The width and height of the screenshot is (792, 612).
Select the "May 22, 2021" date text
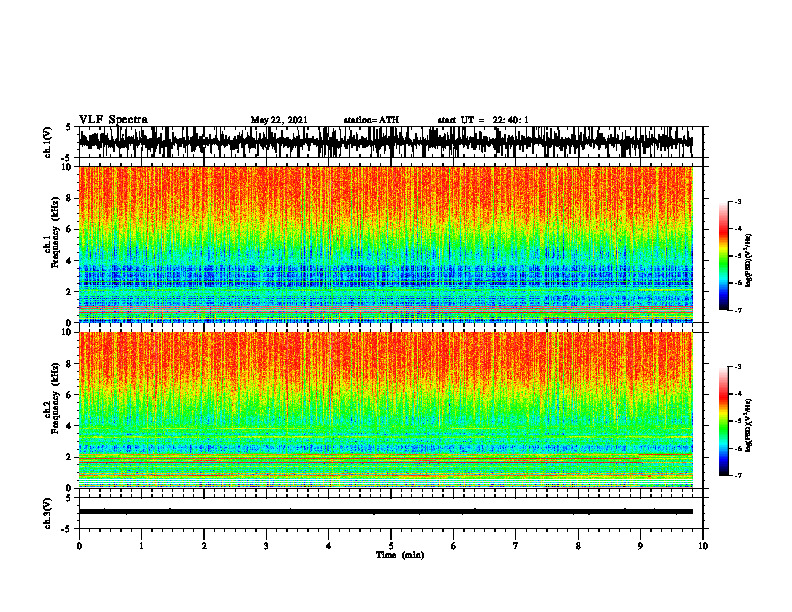pyautogui.click(x=279, y=120)
